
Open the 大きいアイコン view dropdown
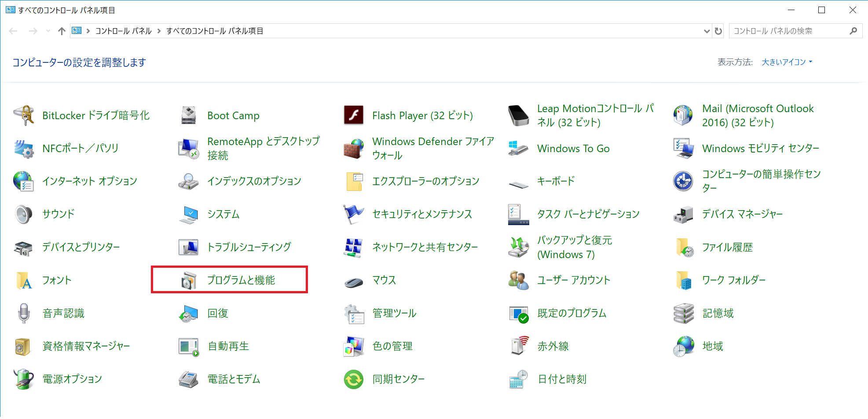[787, 62]
